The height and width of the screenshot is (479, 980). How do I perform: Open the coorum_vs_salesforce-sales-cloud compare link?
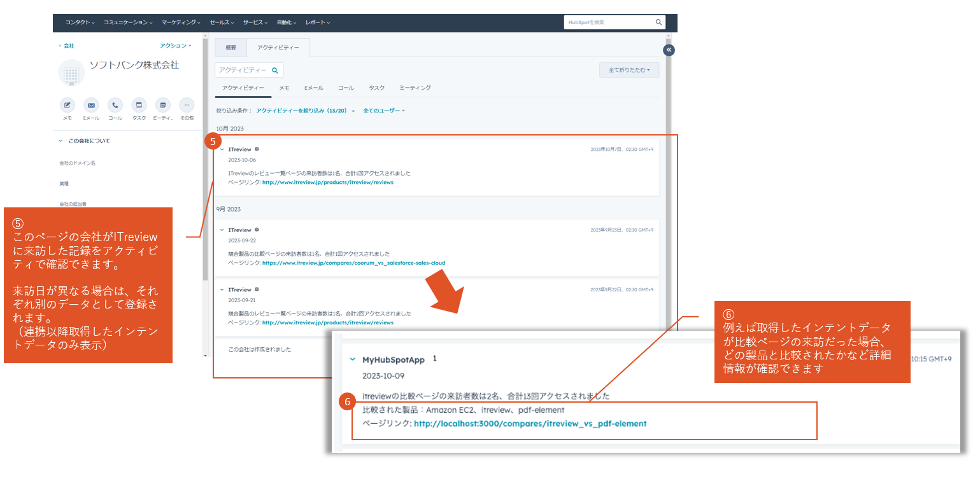click(353, 263)
